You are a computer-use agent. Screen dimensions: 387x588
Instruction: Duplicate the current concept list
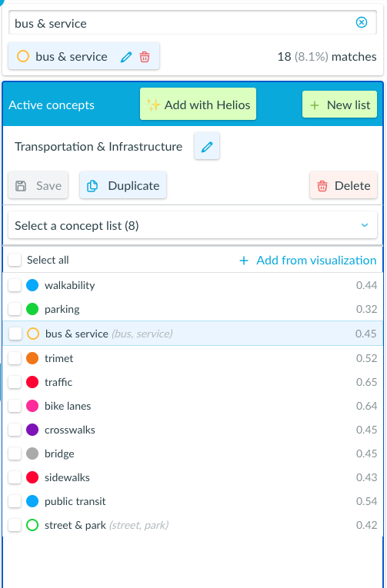(123, 185)
